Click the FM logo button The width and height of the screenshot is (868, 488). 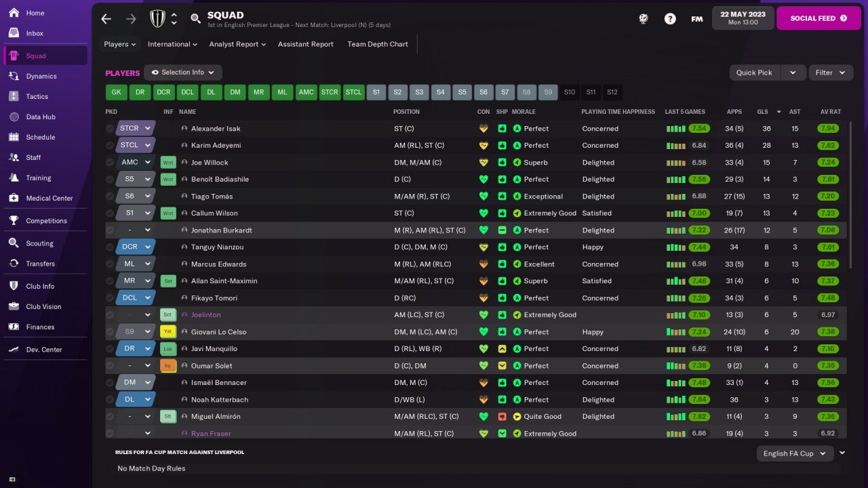(697, 19)
